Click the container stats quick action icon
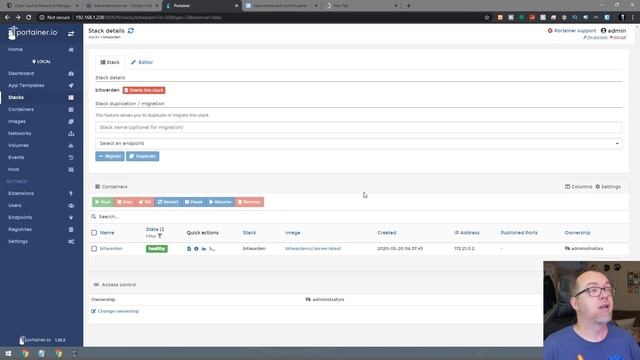 204,249
